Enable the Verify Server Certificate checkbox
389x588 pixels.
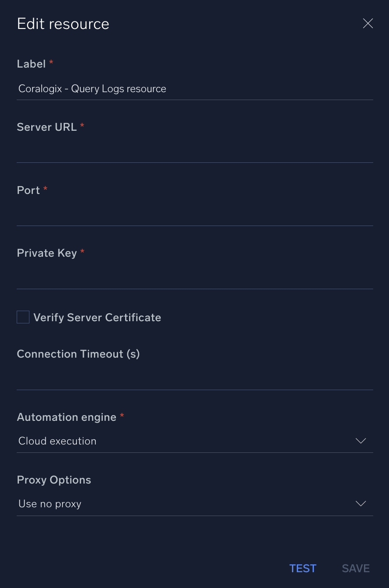[23, 317]
